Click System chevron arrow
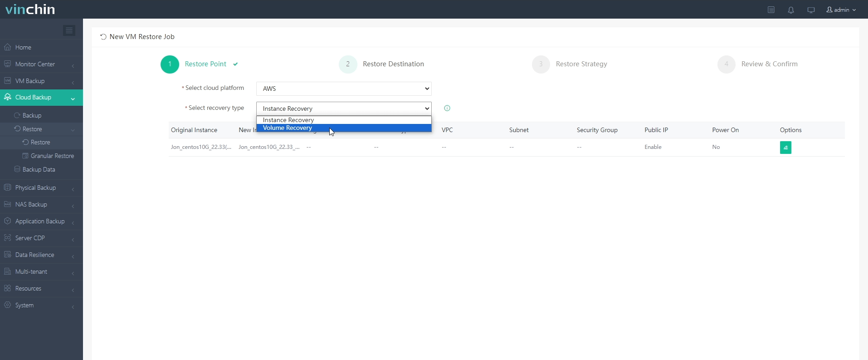 pyautogui.click(x=73, y=306)
